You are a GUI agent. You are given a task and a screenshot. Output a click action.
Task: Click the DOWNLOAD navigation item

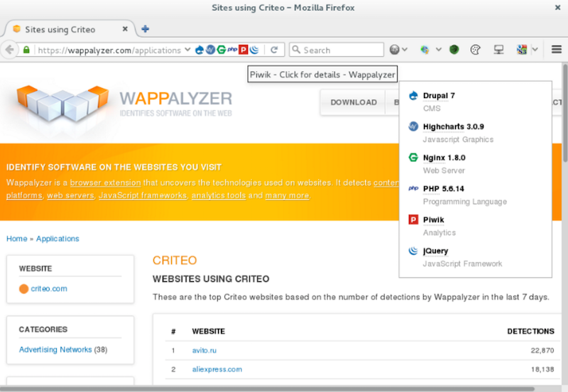354,102
